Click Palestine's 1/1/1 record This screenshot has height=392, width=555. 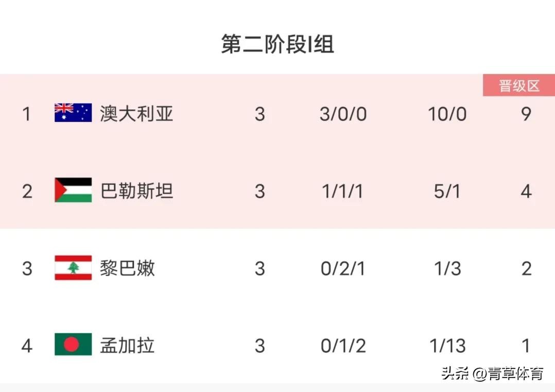(343, 192)
